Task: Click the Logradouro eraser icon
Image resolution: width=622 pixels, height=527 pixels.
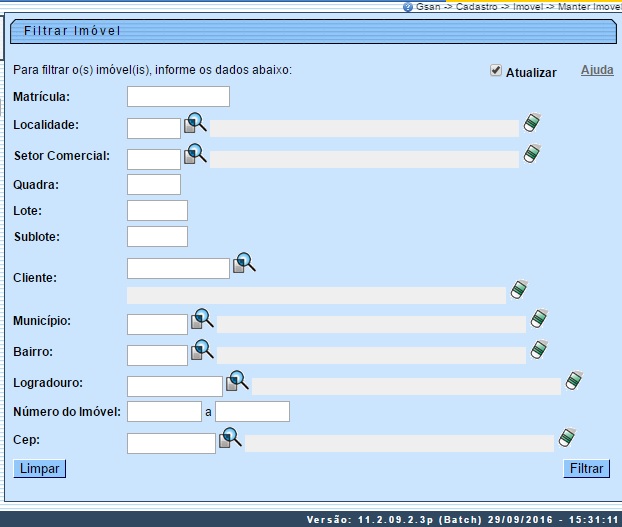Action: tap(574, 382)
